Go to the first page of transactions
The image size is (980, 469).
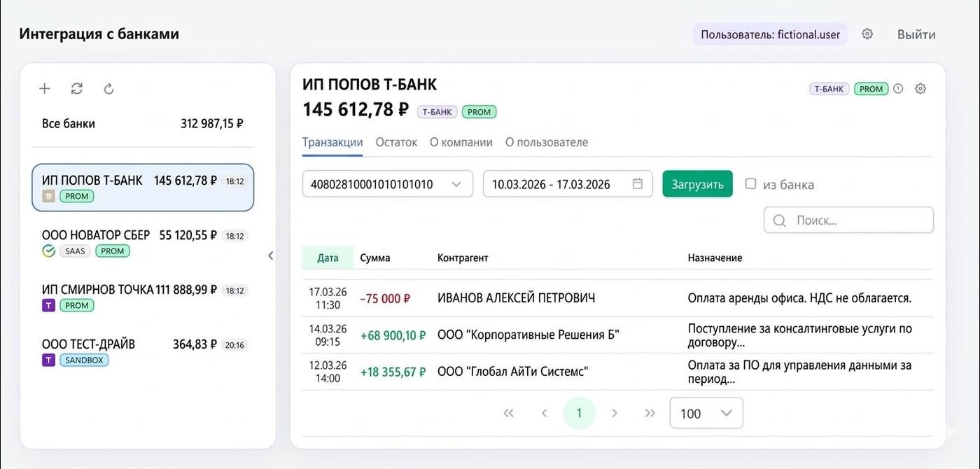coord(509,413)
